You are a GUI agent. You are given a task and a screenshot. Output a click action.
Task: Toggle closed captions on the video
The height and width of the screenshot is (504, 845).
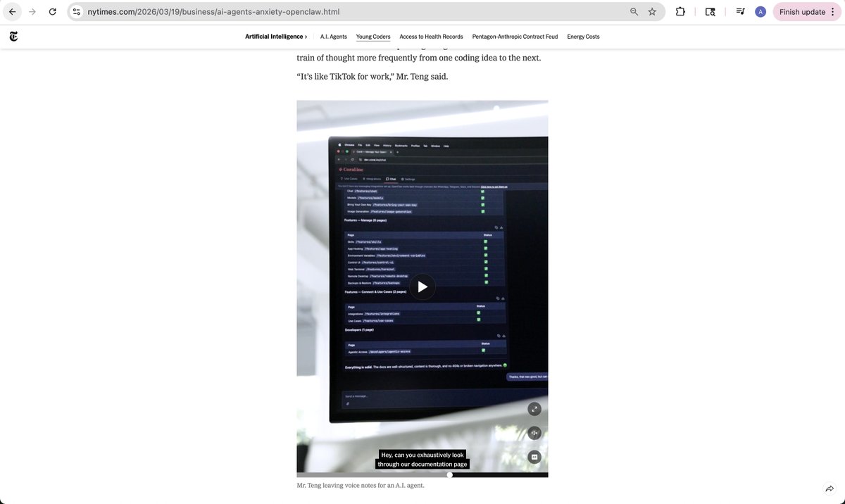(x=534, y=457)
